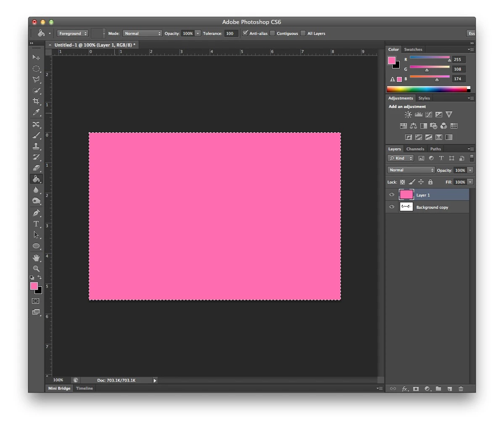Open layer Fill slider arrow

point(470,182)
